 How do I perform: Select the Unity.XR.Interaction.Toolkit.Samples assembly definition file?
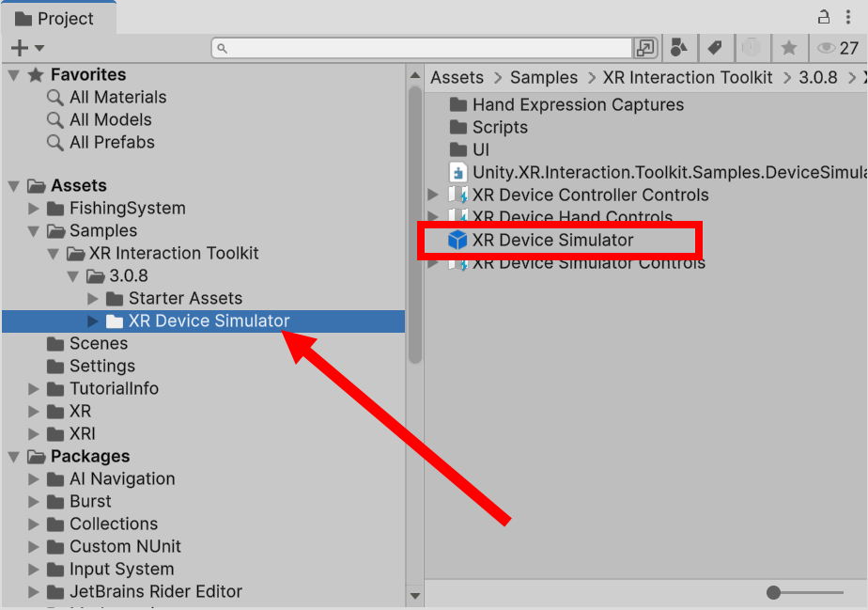(x=659, y=173)
